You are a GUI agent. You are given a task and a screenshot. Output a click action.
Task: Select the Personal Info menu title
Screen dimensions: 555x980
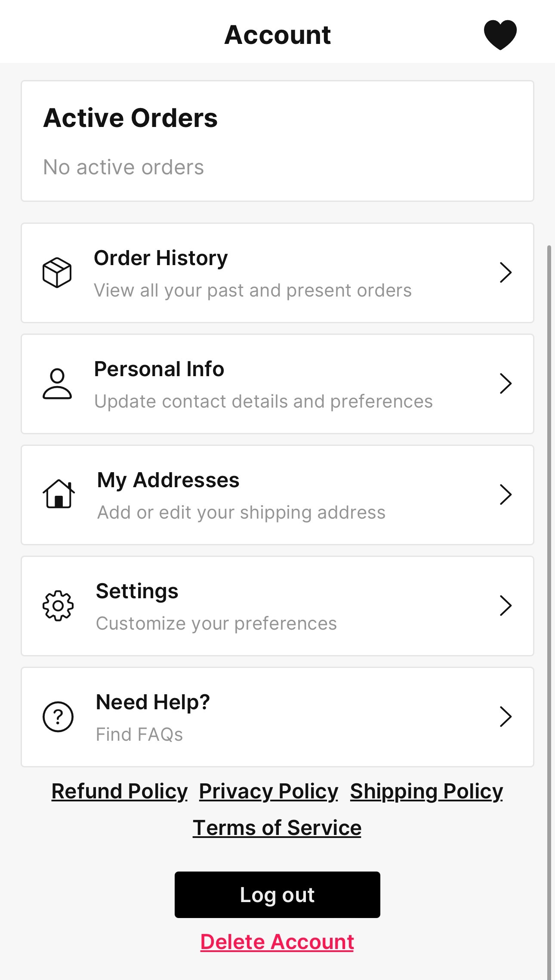(159, 369)
